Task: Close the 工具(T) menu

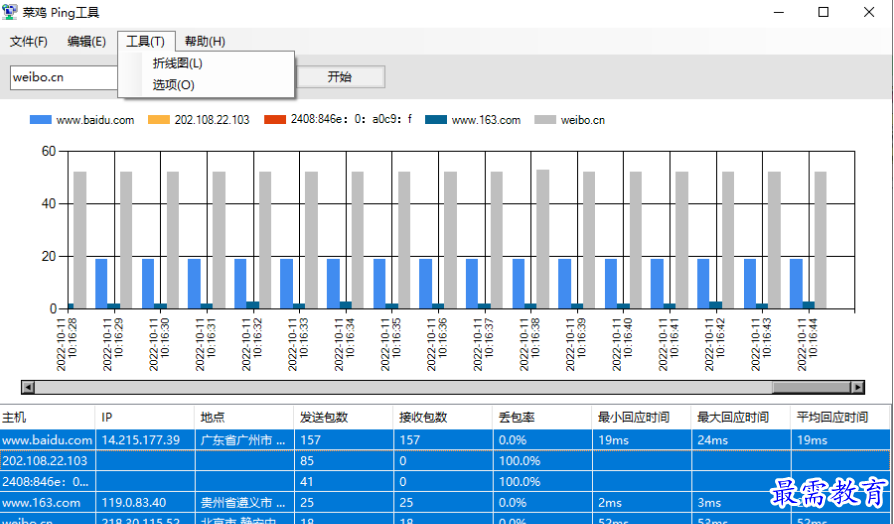Action: 146,42
